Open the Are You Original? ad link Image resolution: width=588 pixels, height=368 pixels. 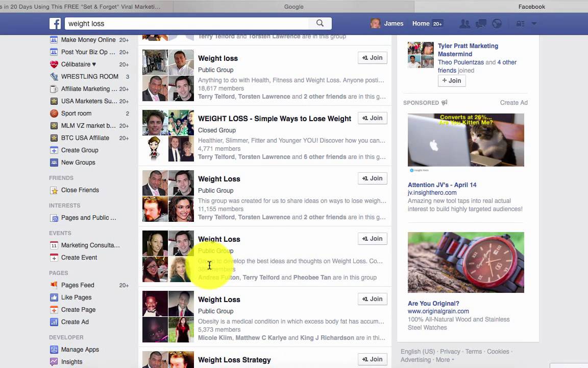[x=433, y=304]
